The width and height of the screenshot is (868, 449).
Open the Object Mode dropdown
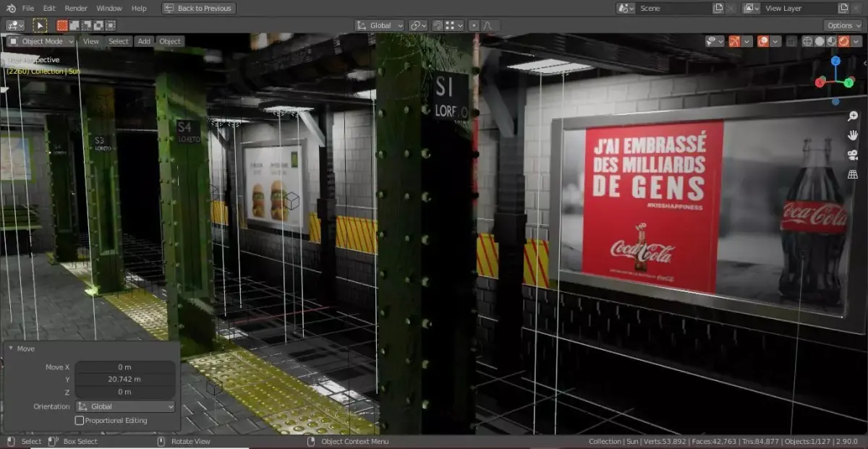point(41,41)
